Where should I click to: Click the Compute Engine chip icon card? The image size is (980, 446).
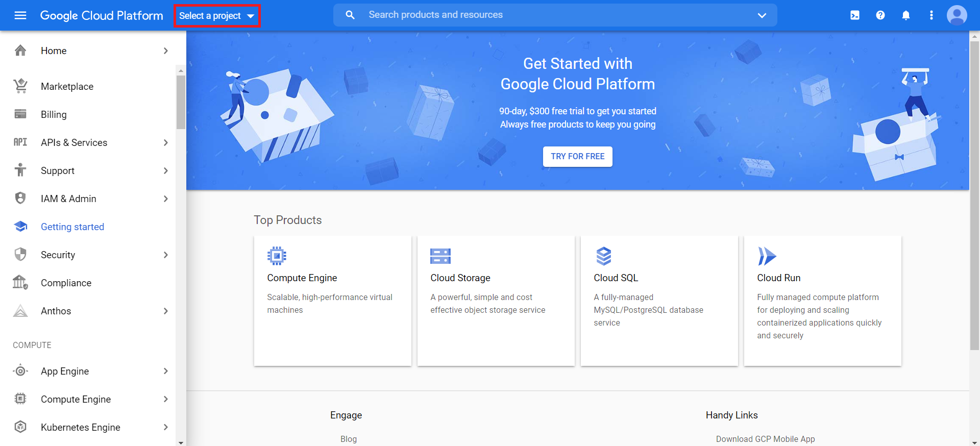pyautogui.click(x=277, y=256)
